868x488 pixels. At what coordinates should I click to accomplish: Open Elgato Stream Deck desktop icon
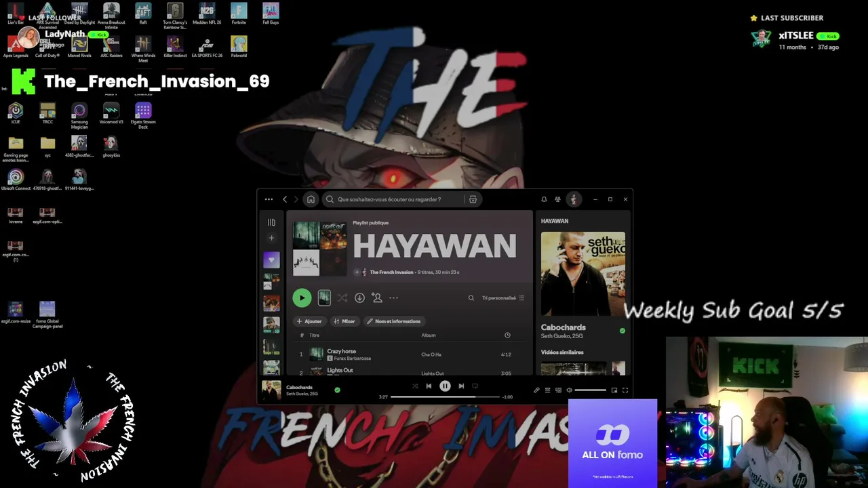click(x=143, y=115)
